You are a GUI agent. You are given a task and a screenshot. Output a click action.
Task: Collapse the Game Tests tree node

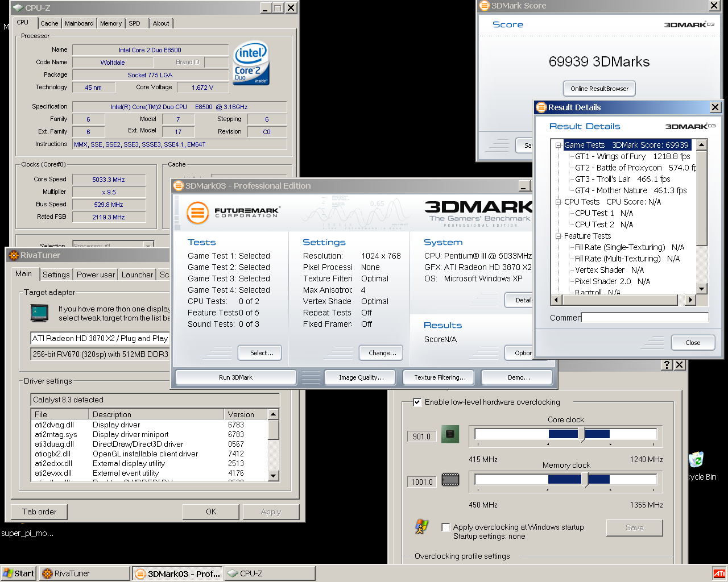coord(559,145)
